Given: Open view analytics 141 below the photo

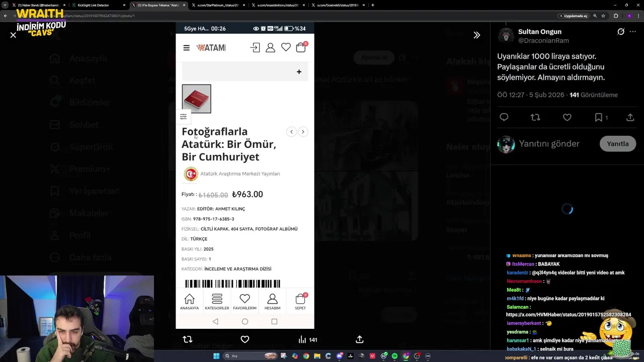Looking at the screenshot, I should click(307, 340).
